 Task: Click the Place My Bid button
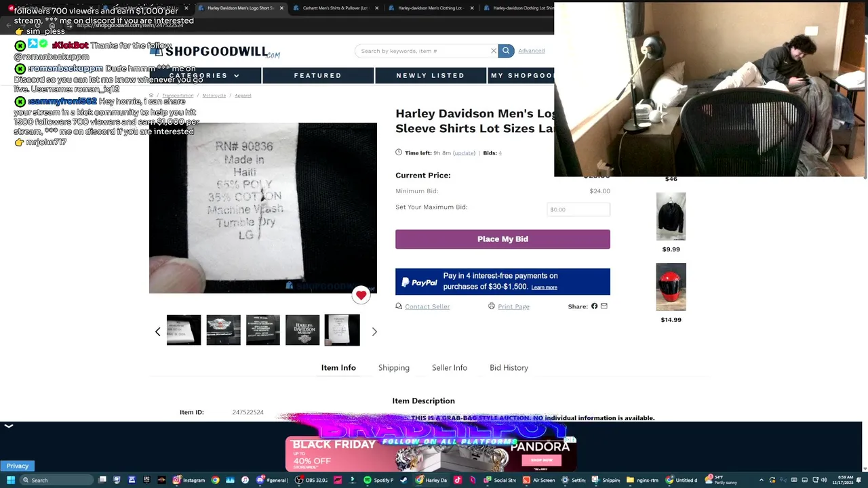[x=502, y=239]
